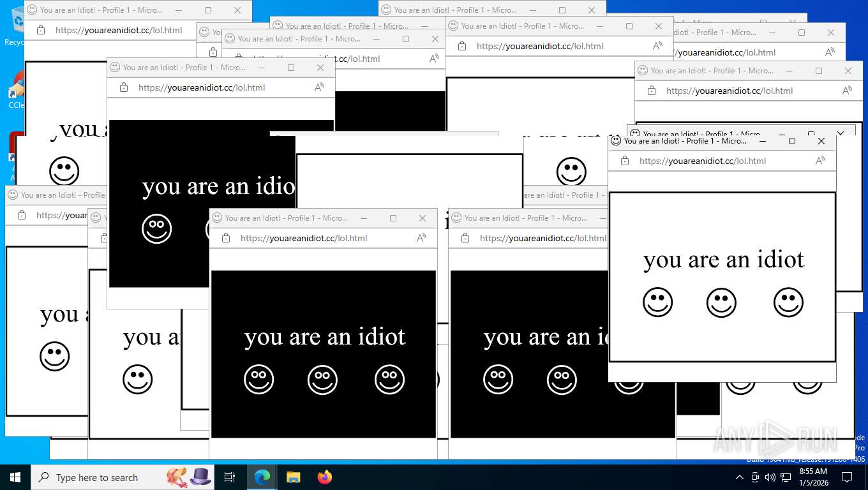Image resolution: width=868 pixels, height=490 pixels.
Task: Maximize the center black window
Action: point(393,218)
